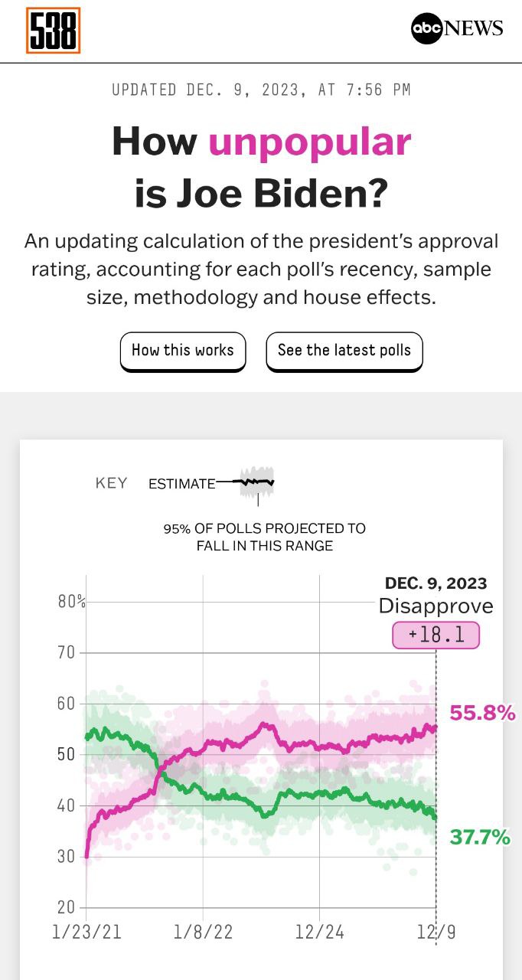This screenshot has height=980, width=522.
Task: Click the 20 label on the y-axis
Action: pyautogui.click(x=66, y=908)
